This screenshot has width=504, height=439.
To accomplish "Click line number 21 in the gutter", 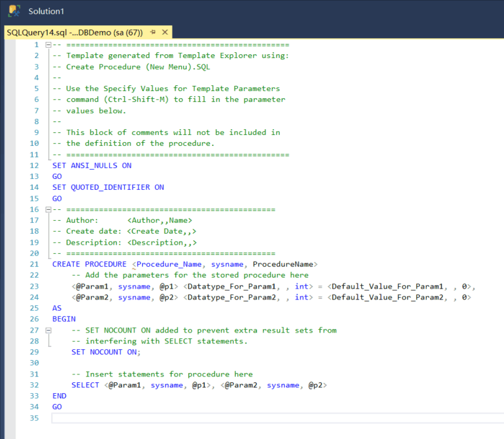I will click(34, 264).
